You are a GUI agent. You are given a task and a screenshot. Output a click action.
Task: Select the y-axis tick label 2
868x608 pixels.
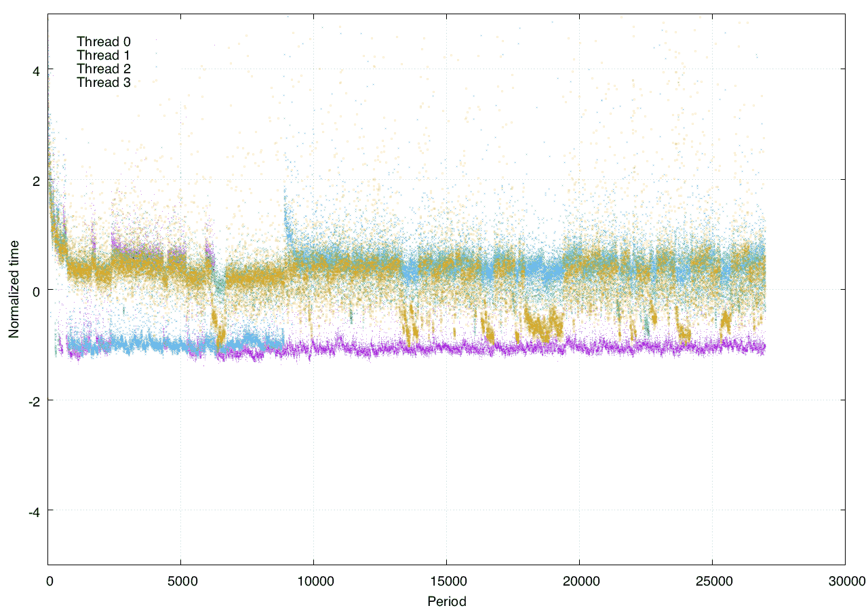pyautogui.click(x=36, y=180)
